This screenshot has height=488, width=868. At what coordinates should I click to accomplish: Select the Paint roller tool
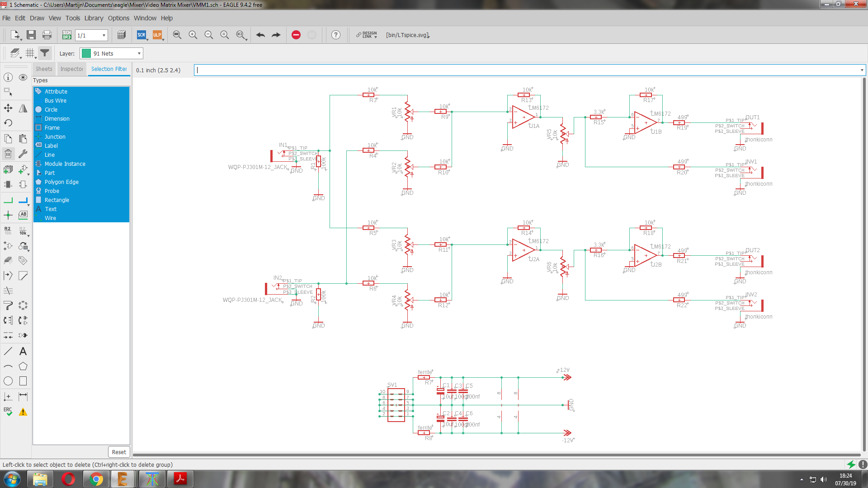(x=8, y=306)
